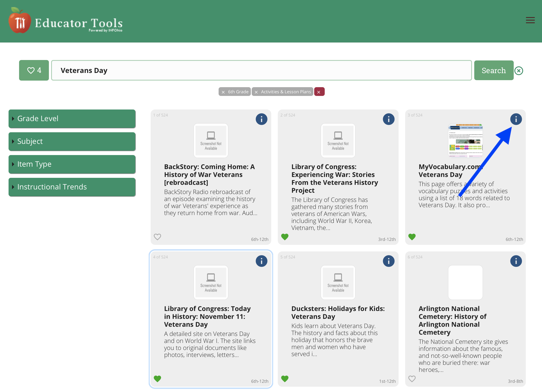Click the '3rd-8th' grade range on Arlington card
Image resolution: width=542 pixels, height=392 pixels.
pyautogui.click(x=515, y=381)
